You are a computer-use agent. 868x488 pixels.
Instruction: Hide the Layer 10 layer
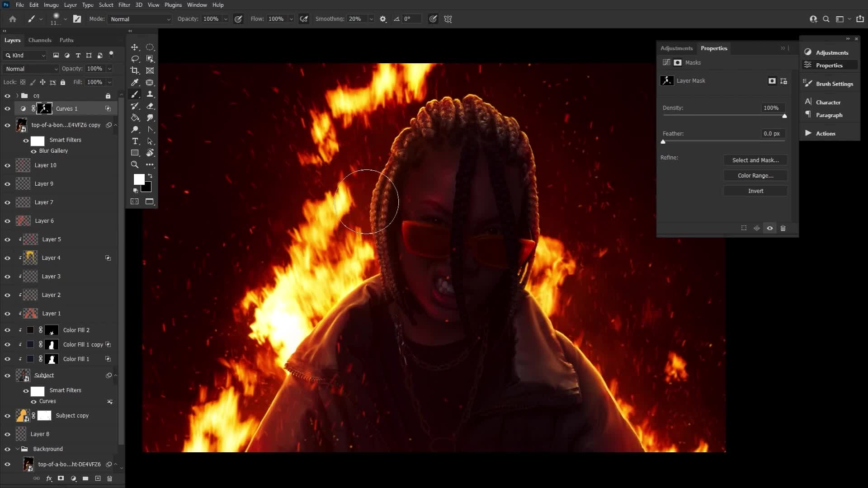(7, 165)
